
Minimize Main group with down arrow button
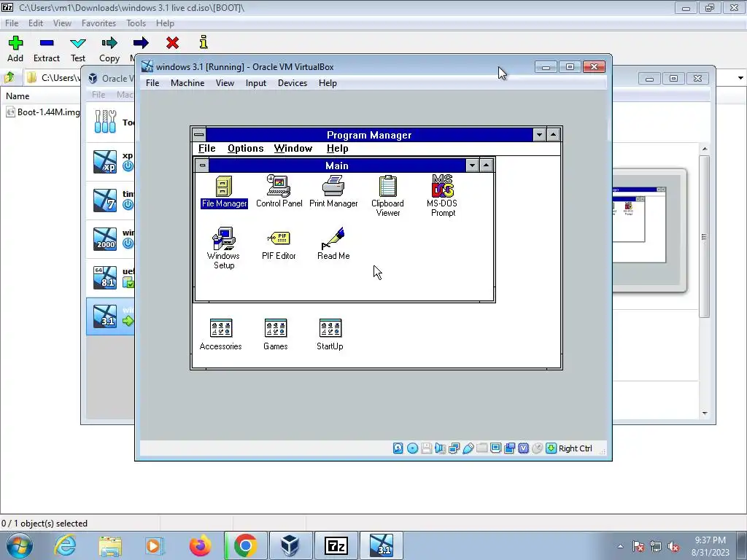point(472,166)
